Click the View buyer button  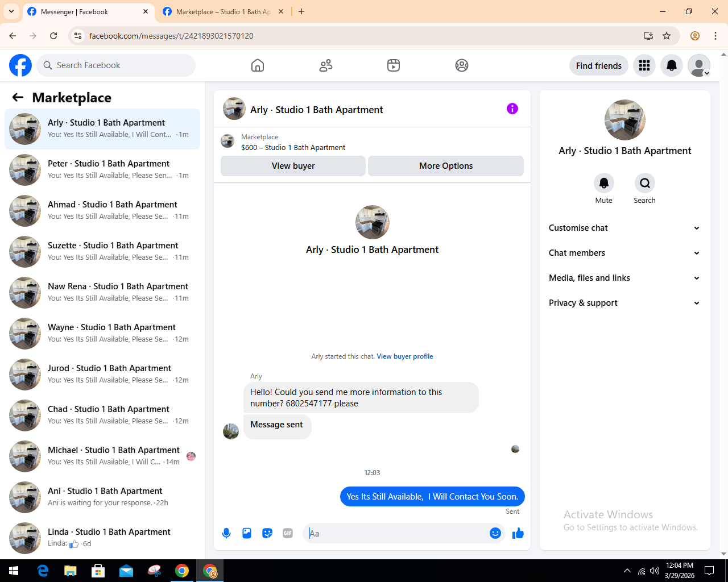293,166
